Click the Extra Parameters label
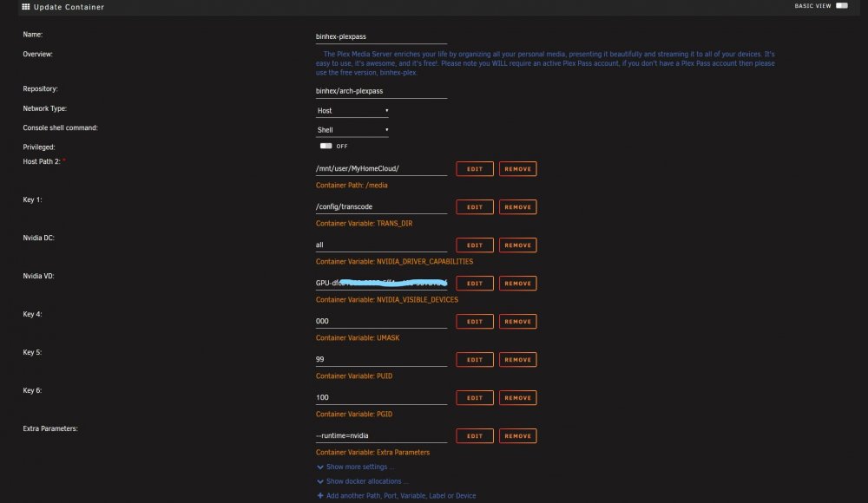Image resolution: width=868 pixels, height=503 pixels. (49, 428)
